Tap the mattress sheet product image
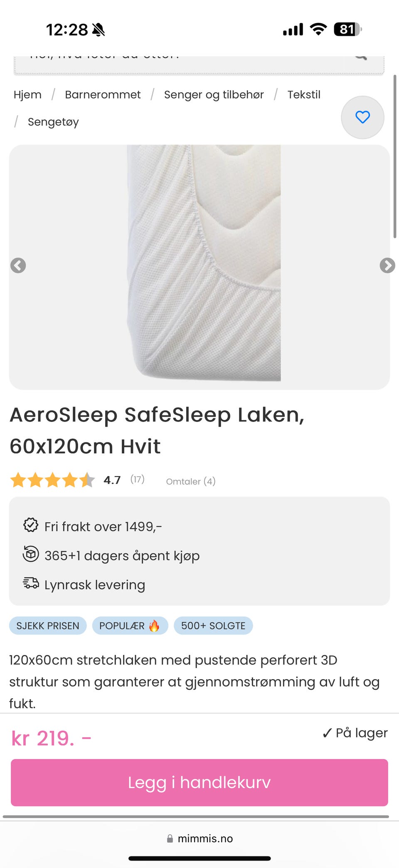Image resolution: width=399 pixels, height=868 pixels. pos(204,263)
